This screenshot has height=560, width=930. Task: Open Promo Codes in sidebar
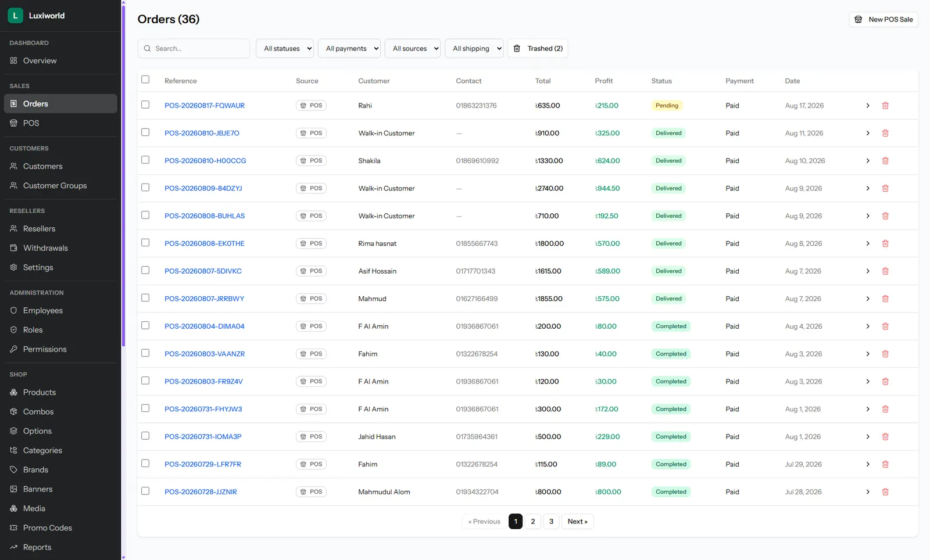pos(60,527)
